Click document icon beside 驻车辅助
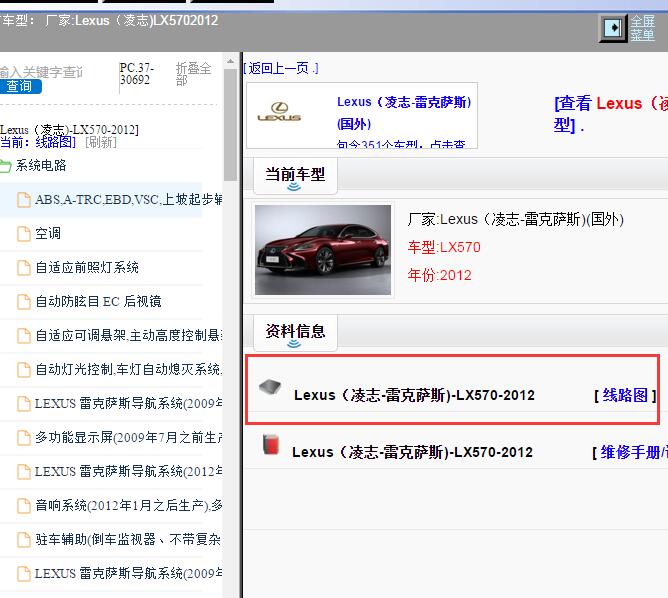Image resolution: width=668 pixels, height=598 pixels. 24,540
